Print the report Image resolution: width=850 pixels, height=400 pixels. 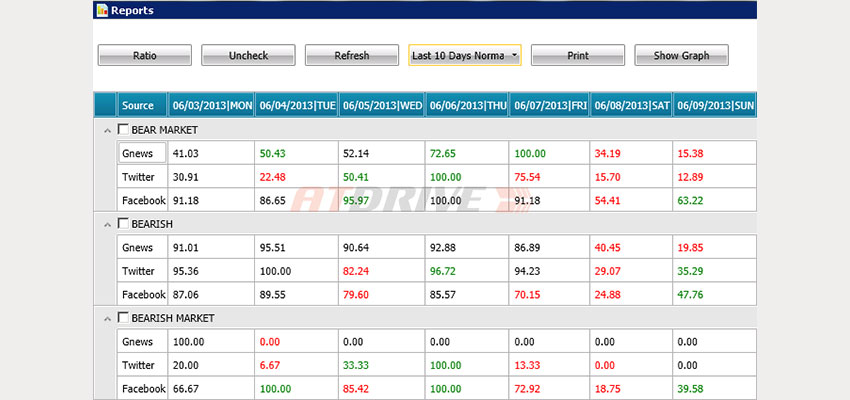point(578,55)
